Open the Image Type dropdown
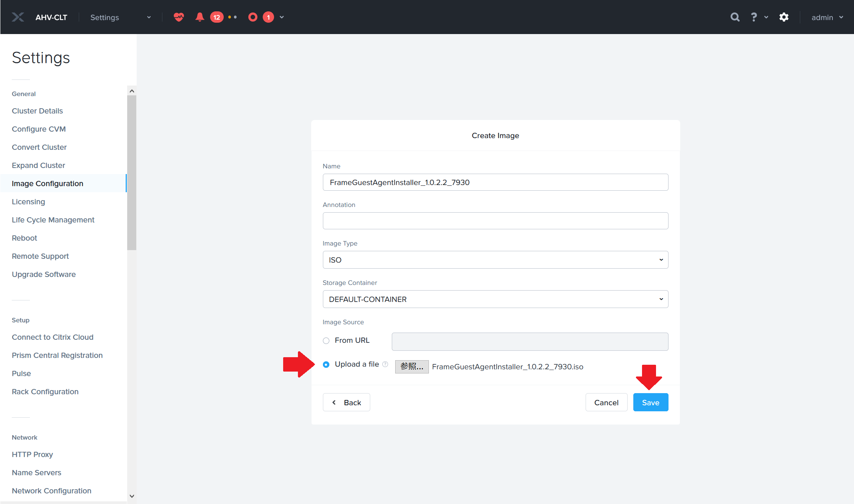Image resolution: width=854 pixels, height=504 pixels. [495, 260]
